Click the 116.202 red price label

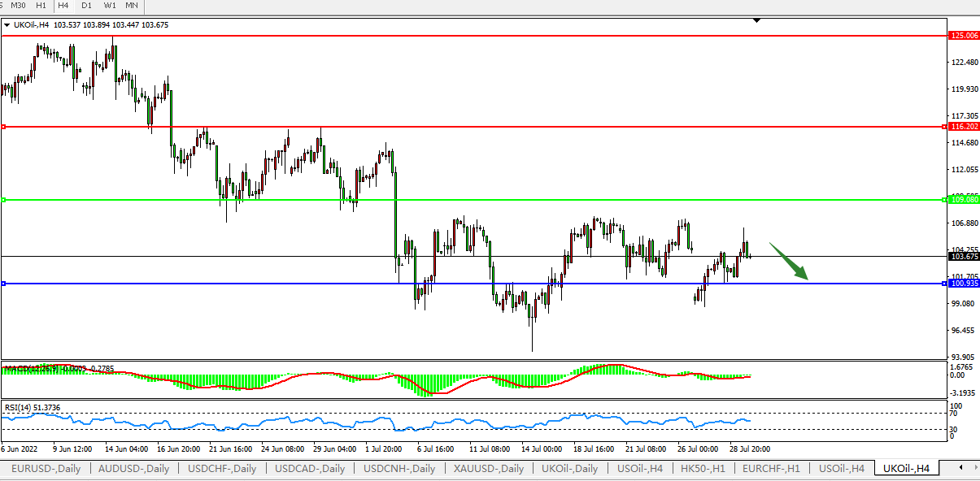coord(964,127)
